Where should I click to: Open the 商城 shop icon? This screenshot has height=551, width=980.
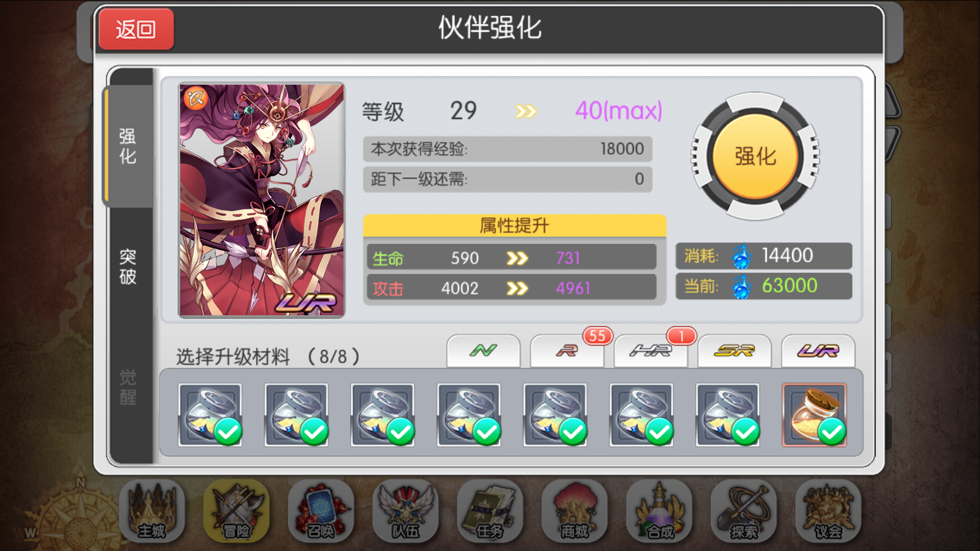pyautogui.click(x=574, y=511)
